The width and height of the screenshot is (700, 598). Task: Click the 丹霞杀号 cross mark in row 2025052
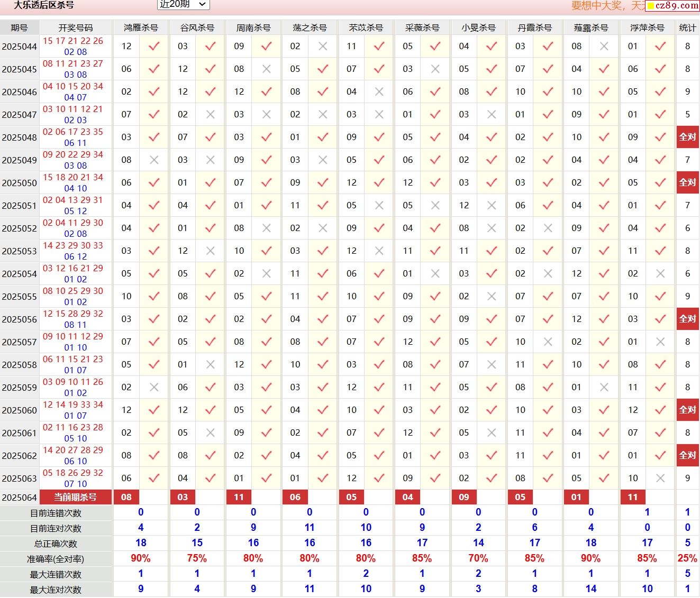(548, 228)
